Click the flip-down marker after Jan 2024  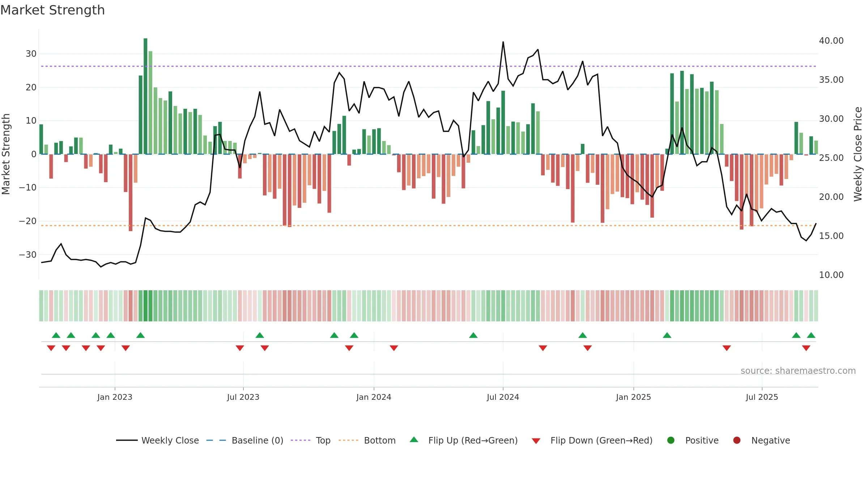click(394, 348)
